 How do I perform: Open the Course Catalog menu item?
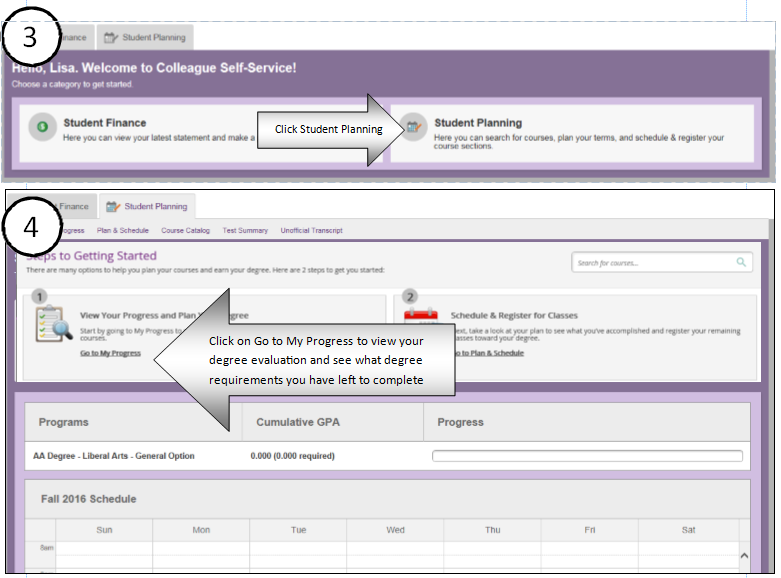click(x=185, y=230)
